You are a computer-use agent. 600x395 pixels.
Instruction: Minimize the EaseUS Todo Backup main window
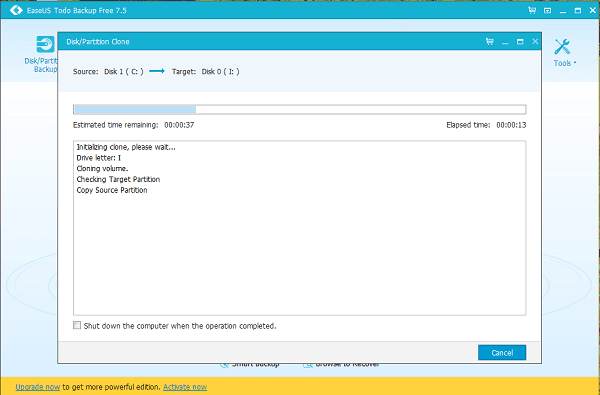click(x=562, y=11)
